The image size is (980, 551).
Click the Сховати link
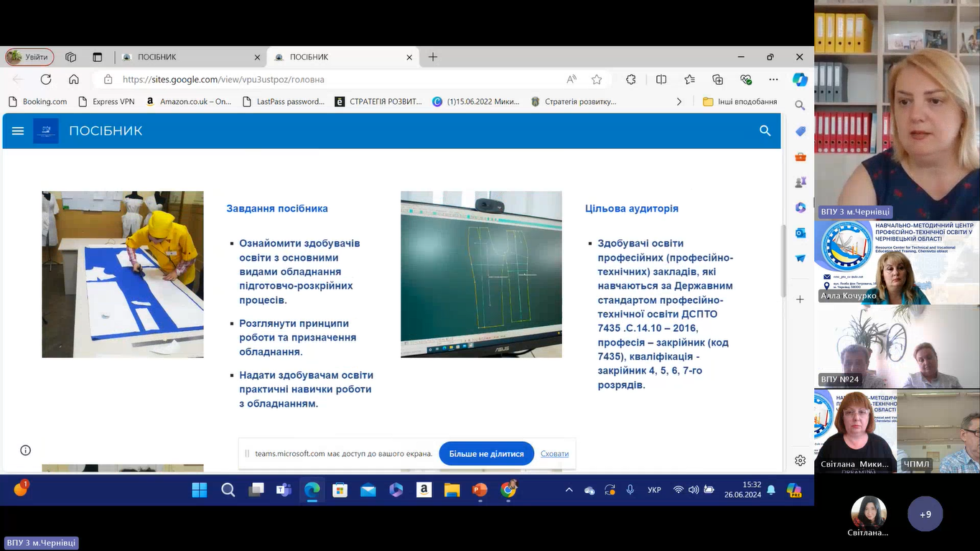[x=554, y=454]
